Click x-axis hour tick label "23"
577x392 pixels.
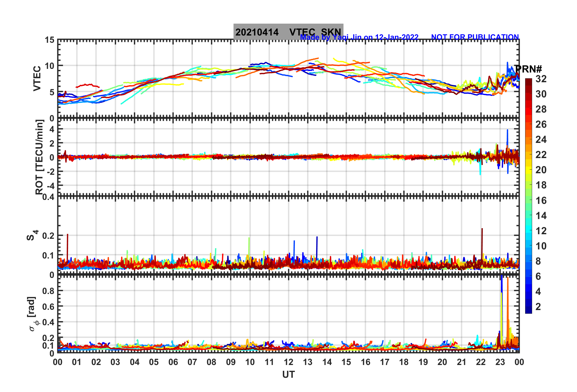tap(500, 362)
